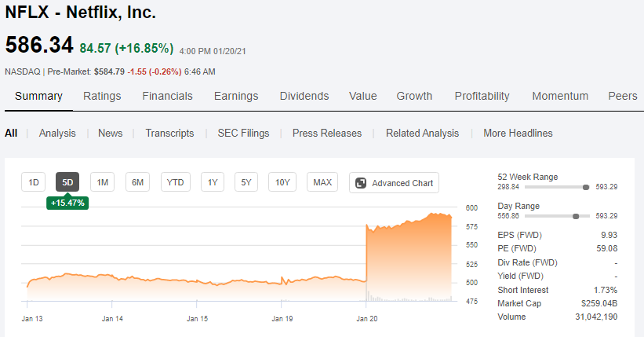644x337 pixels.
Task: Switch to the Financials tab
Action: coord(167,96)
